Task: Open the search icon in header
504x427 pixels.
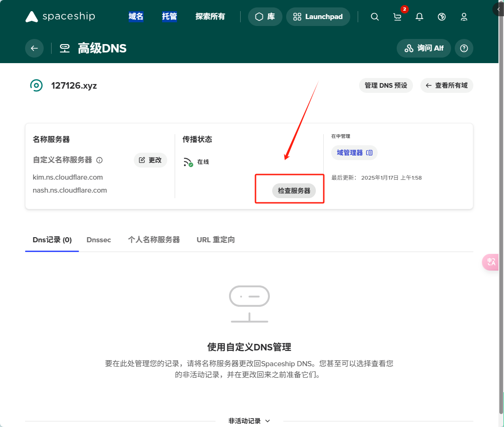Action: [374, 17]
